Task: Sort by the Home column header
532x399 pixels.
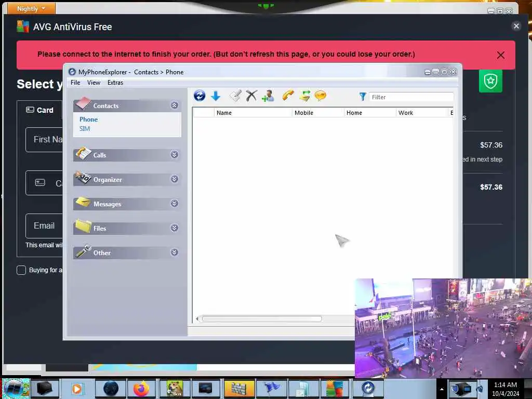Action: (x=370, y=113)
